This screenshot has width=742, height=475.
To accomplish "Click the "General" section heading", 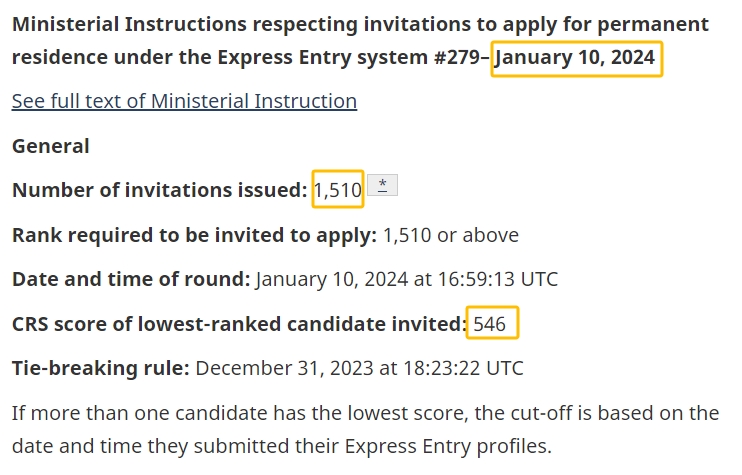I will pos(50,146).
